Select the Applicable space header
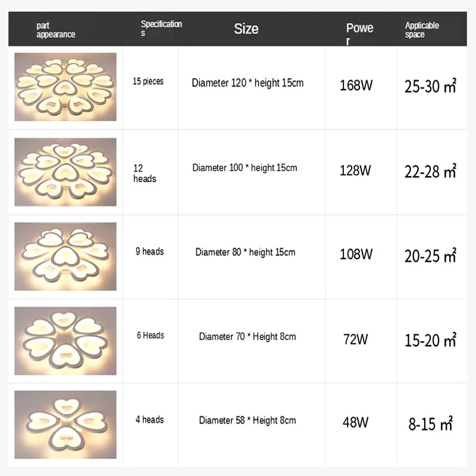The width and height of the screenshot is (476, 476). point(421,30)
